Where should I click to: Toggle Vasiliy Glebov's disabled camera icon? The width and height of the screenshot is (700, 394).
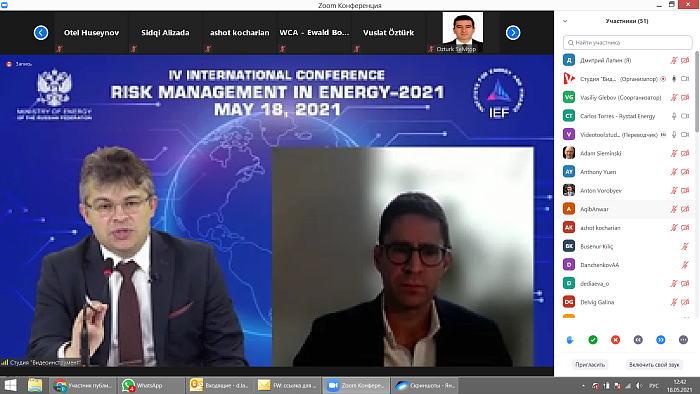(685, 97)
